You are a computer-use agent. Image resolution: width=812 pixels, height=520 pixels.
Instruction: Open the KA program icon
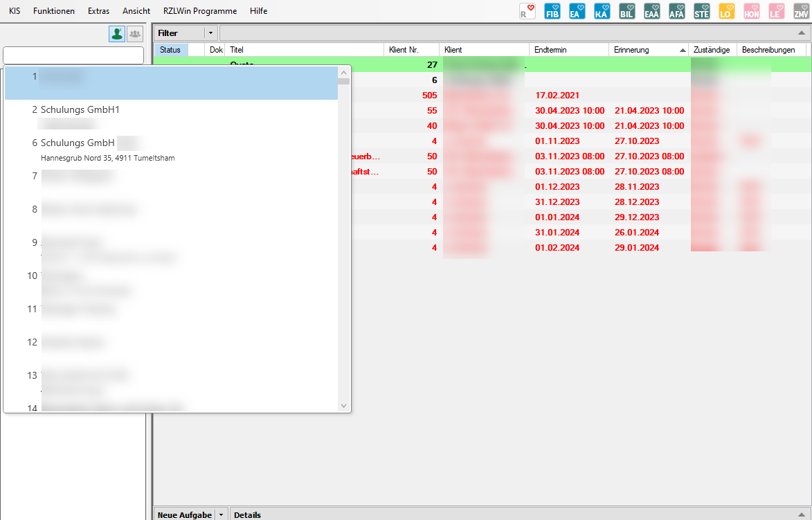(x=602, y=12)
